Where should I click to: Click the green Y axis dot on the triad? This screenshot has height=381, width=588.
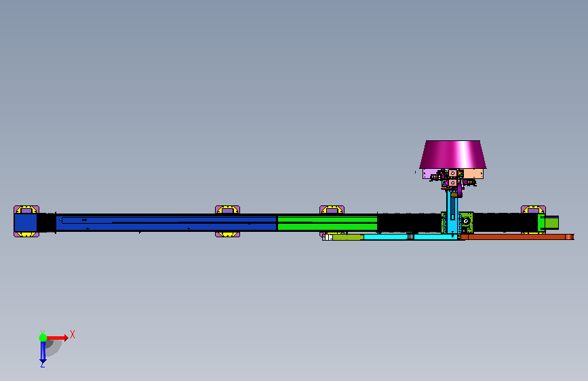pos(43,338)
